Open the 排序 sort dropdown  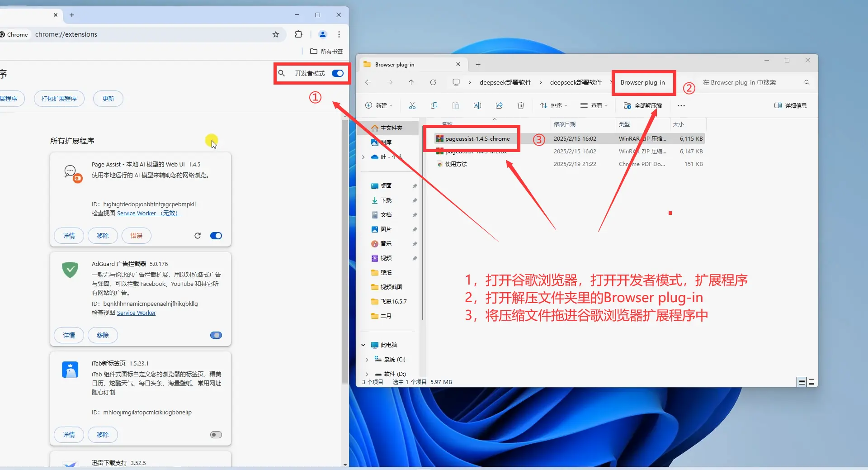[x=554, y=105]
